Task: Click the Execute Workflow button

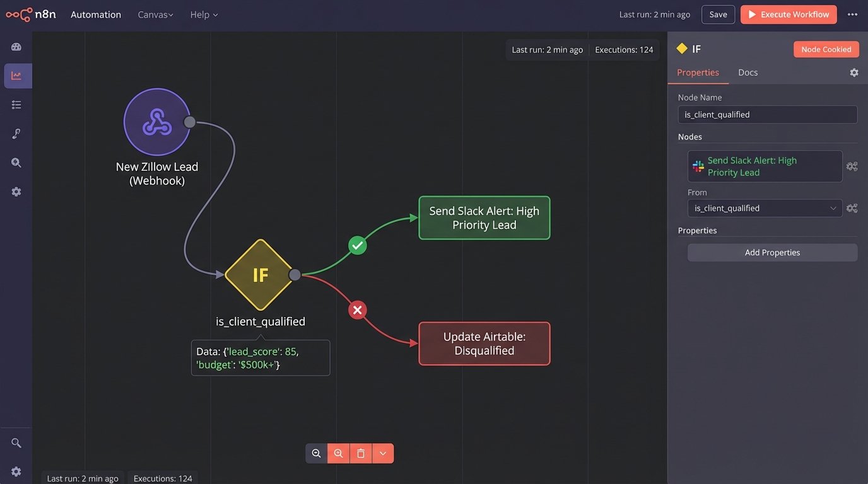Action: tap(789, 14)
